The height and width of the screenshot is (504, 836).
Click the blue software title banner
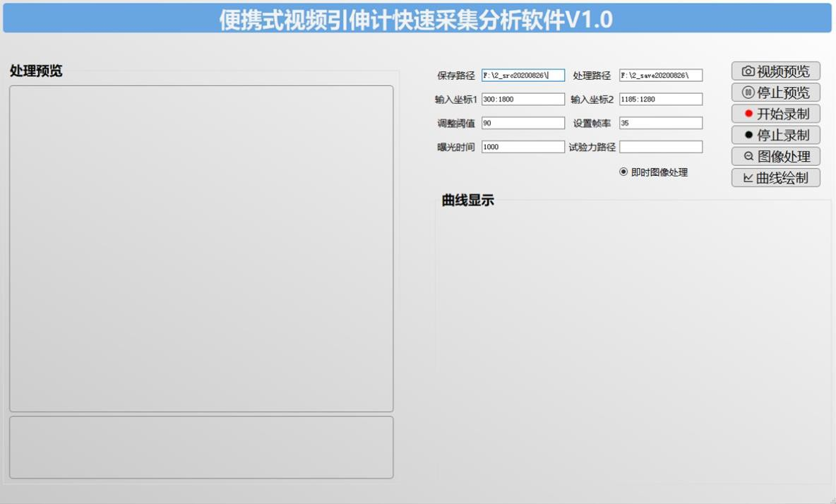click(417, 18)
